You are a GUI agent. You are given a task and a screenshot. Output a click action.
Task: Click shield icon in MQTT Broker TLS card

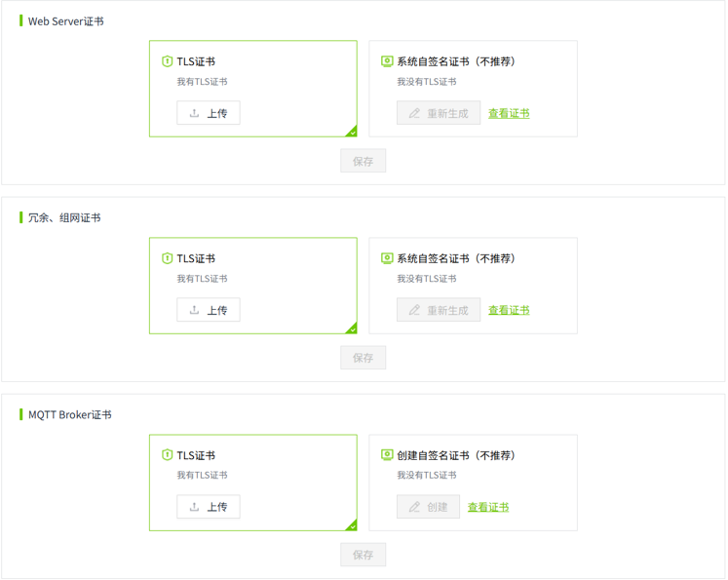click(167, 455)
